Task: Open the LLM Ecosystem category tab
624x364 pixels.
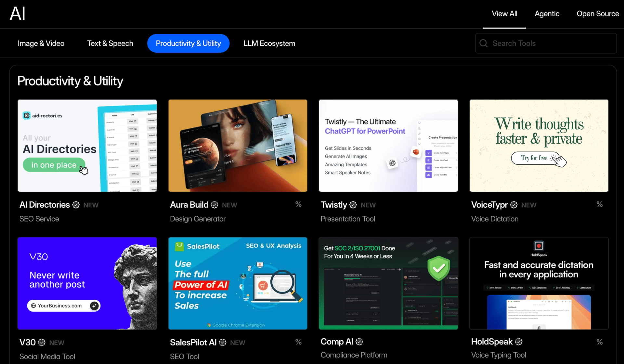Action: point(269,43)
